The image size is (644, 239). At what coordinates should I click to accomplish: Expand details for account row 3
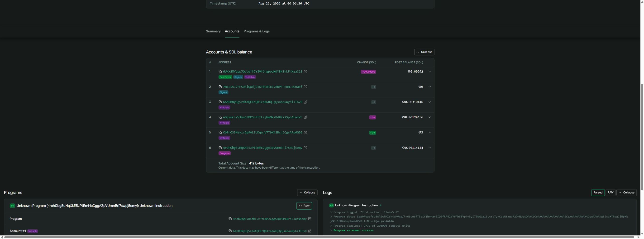tap(429, 102)
